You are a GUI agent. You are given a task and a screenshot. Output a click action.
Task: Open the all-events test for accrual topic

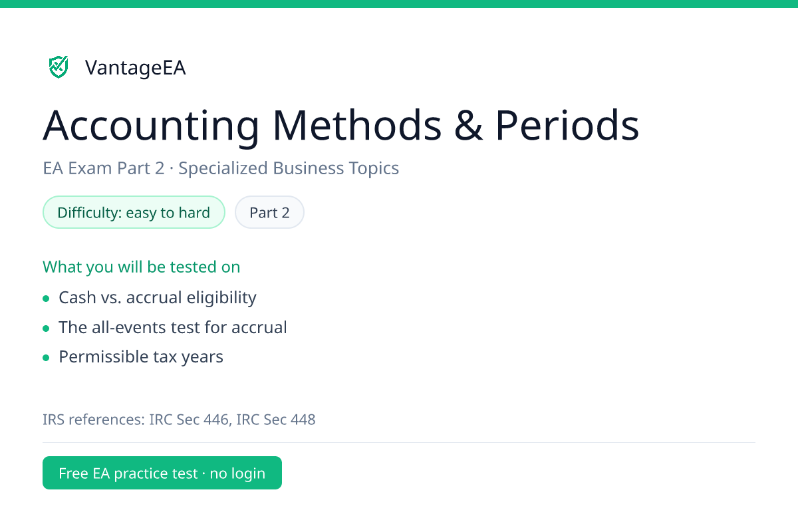pyautogui.click(x=173, y=327)
